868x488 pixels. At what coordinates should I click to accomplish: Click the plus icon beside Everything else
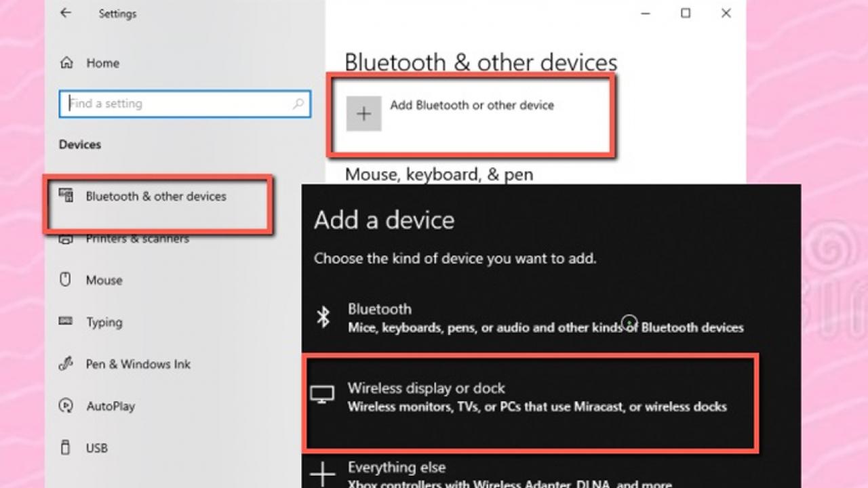(323, 474)
